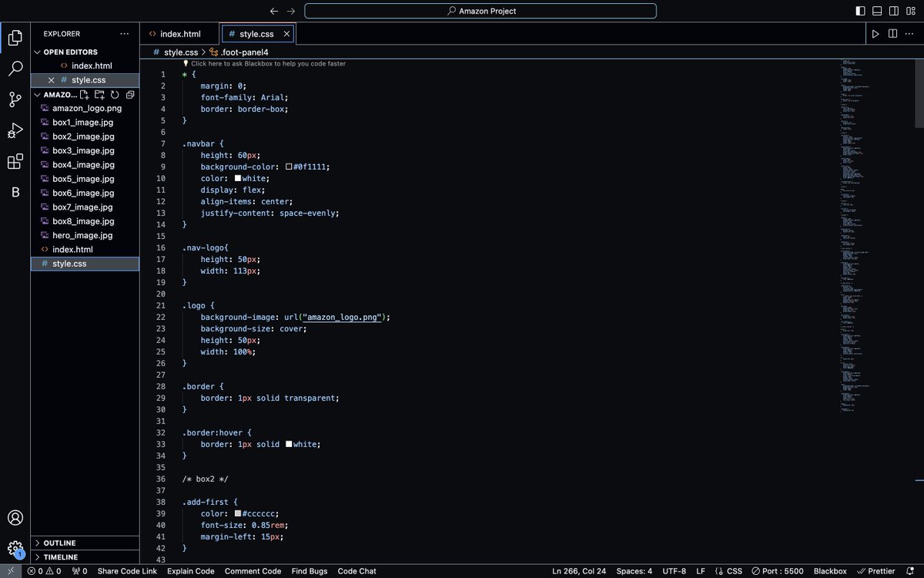Click Port : 5500 live server button
The image size is (924, 578).
tap(777, 571)
